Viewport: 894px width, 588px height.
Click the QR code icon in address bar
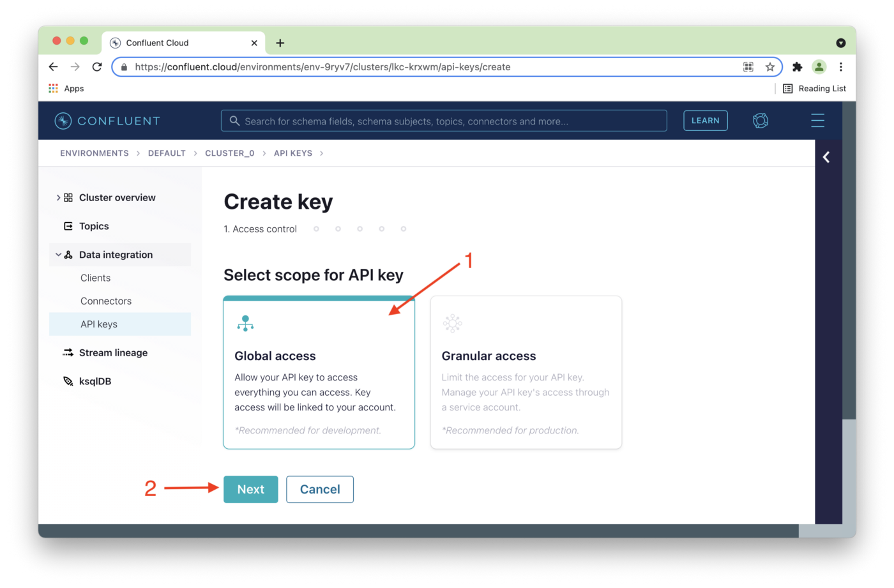[x=748, y=66]
